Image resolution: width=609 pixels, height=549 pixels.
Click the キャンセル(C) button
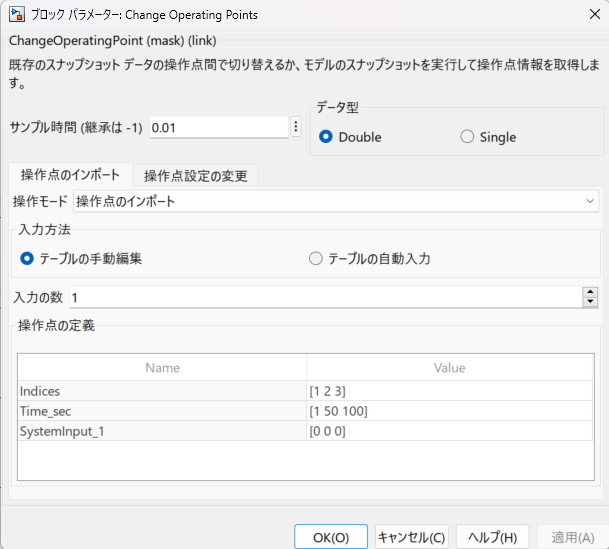[x=412, y=537]
